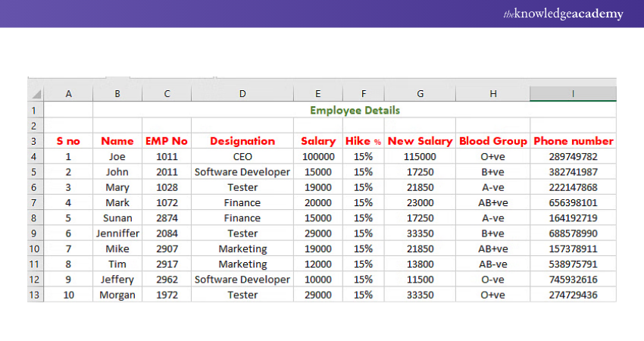This screenshot has width=644, height=341.
Task: Click the Phone number header cell
Action: tap(573, 141)
